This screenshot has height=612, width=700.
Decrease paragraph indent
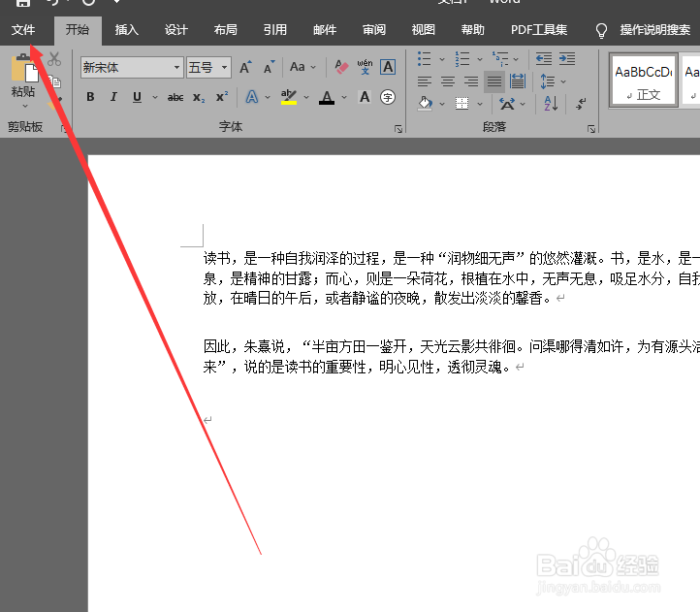(x=544, y=58)
